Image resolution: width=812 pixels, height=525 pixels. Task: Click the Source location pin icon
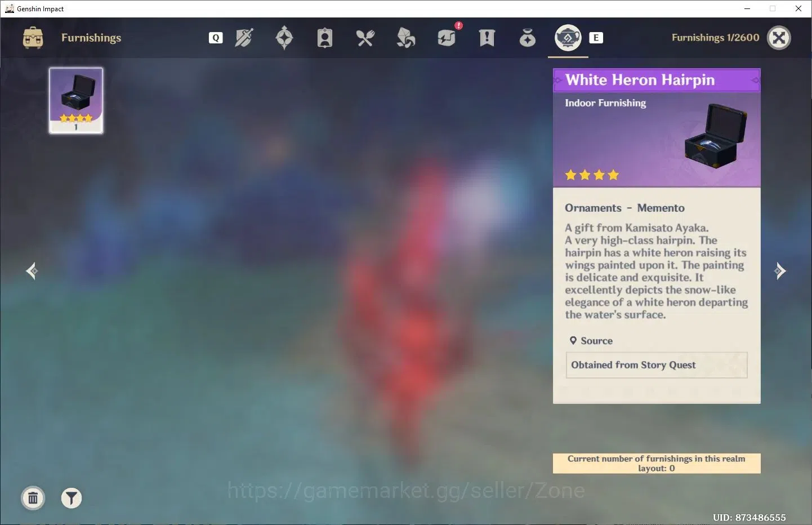[573, 340]
